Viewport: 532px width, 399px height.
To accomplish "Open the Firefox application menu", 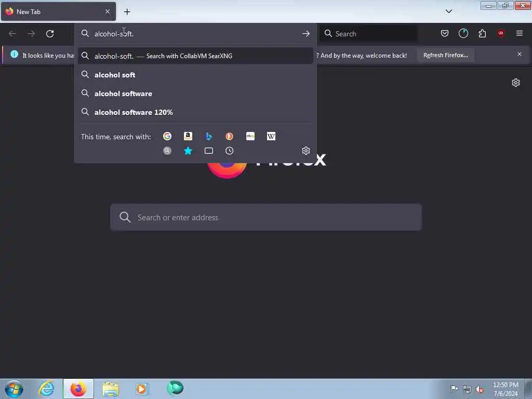I will click(x=520, y=33).
